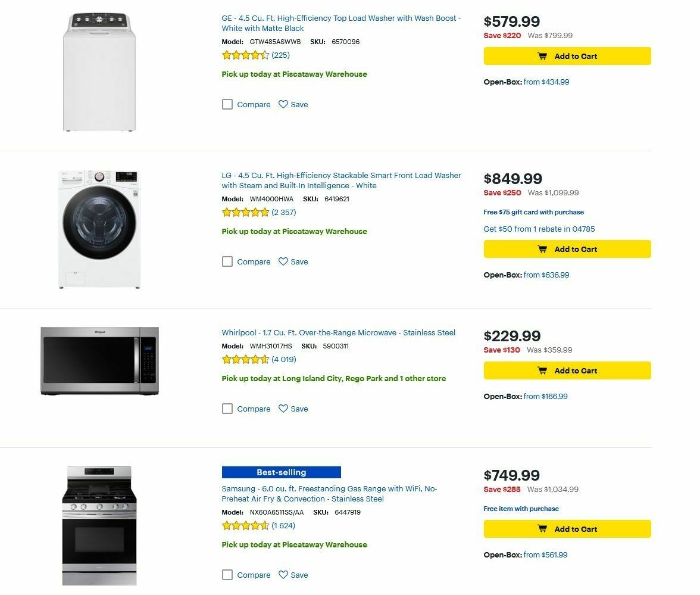Click the heart Save icon for the LG washer
The height and width of the screenshot is (595, 700).
[283, 261]
